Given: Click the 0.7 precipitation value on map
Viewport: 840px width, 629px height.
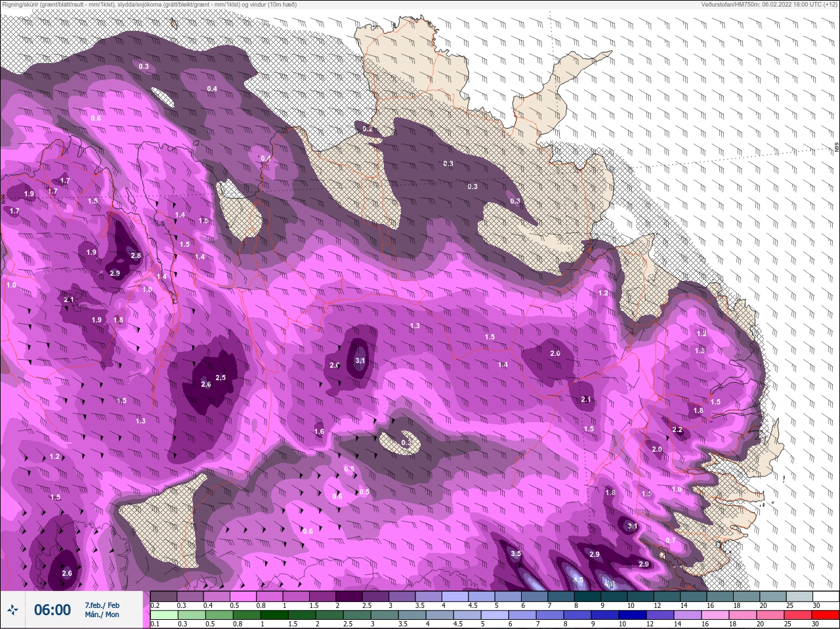Looking at the screenshot, I should pos(670,541).
